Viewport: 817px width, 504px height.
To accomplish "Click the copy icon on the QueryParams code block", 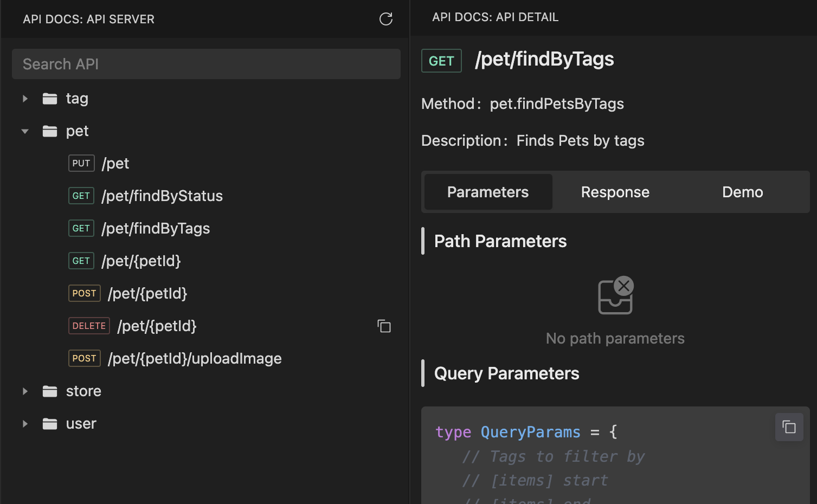I will 789,427.
